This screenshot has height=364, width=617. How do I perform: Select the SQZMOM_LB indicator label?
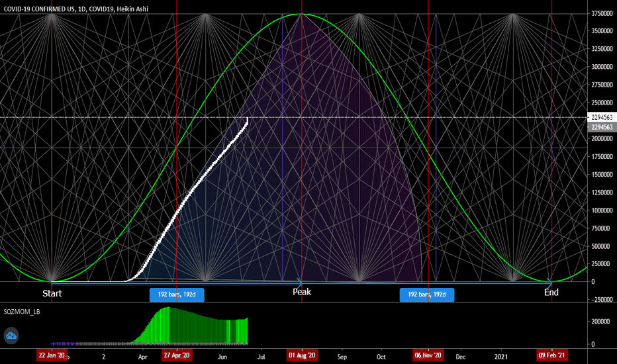click(22, 312)
